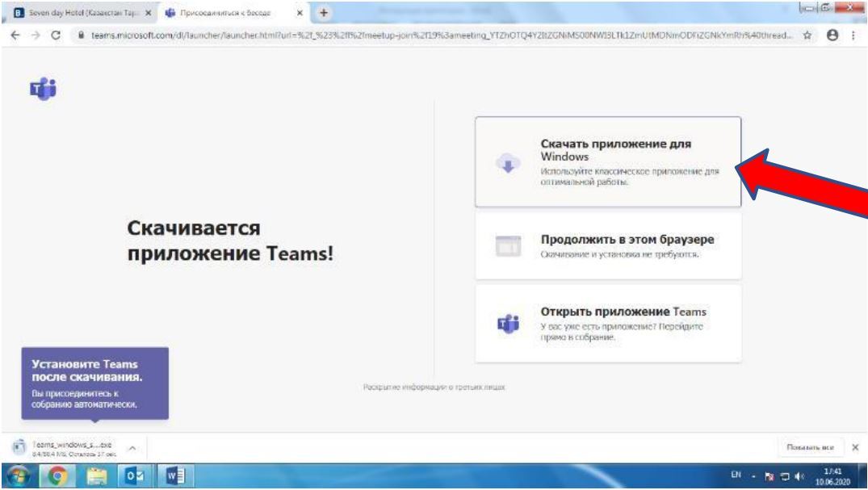Open the Chrome profile account icon
The width and height of the screenshot is (868, 490).
click(x=832, y=35)
